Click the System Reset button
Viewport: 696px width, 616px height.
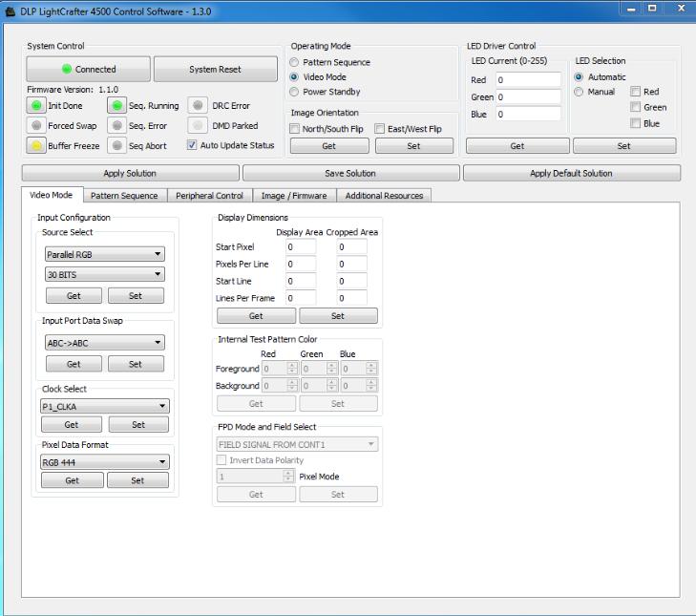pos(215,70)
